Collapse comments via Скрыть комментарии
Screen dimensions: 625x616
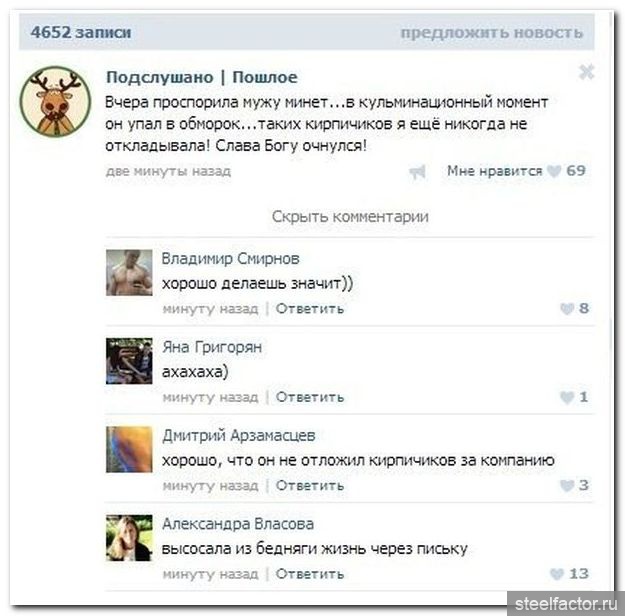click(x=350, y=216)
